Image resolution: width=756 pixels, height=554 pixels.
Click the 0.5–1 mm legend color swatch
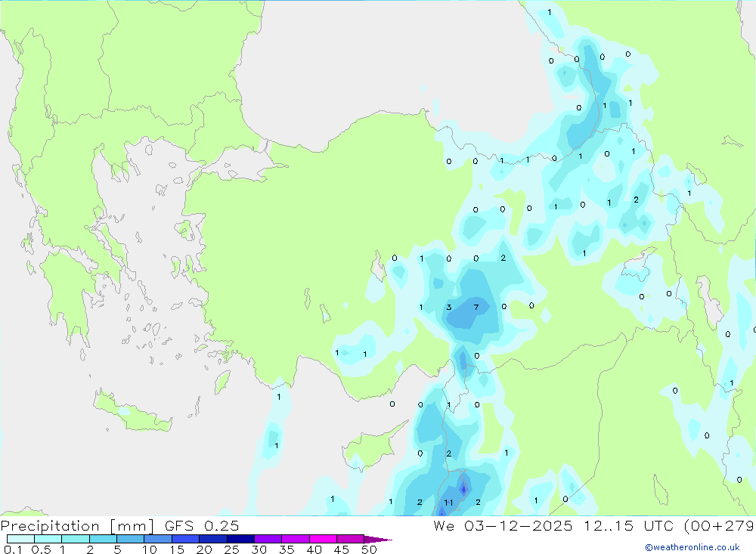click(x=48, y=539)
